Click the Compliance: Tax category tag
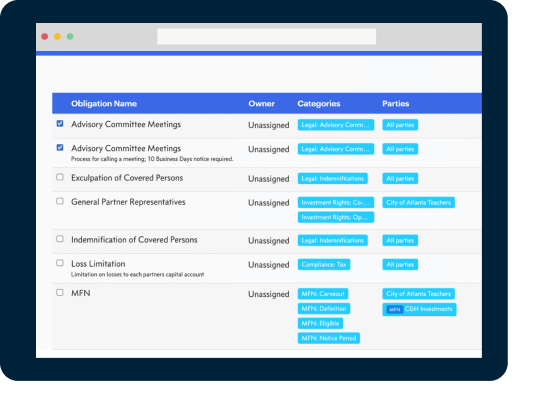536x411 pixels. pyautogui.click(x=324, y=264)
